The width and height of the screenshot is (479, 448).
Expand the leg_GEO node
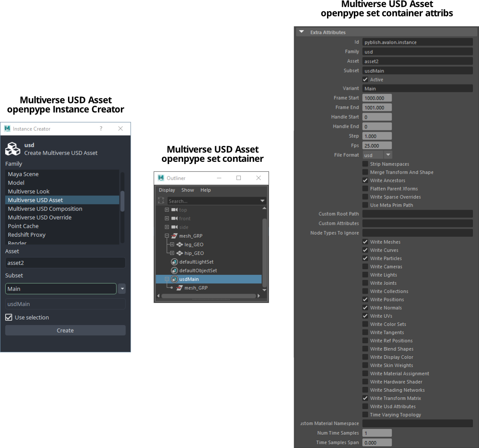(x=172, y=244)
